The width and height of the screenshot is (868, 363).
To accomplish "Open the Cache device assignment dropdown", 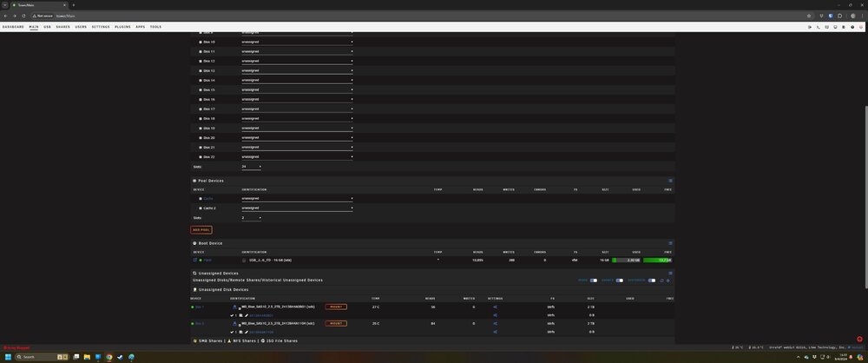I will (297, 198).
